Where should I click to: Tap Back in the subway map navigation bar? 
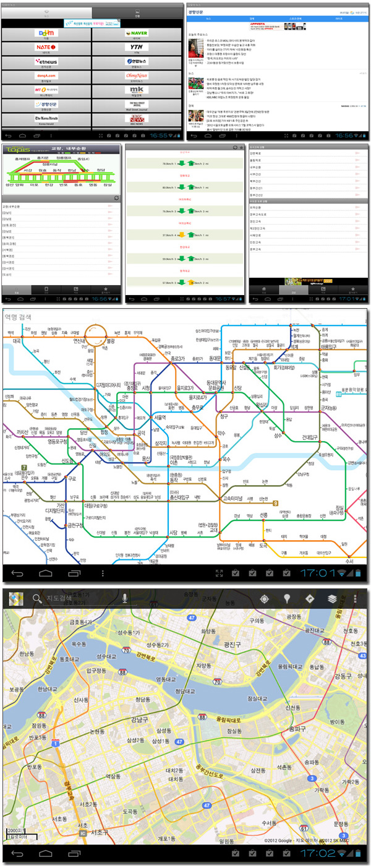pyautogui.click(x=17, y=573)
